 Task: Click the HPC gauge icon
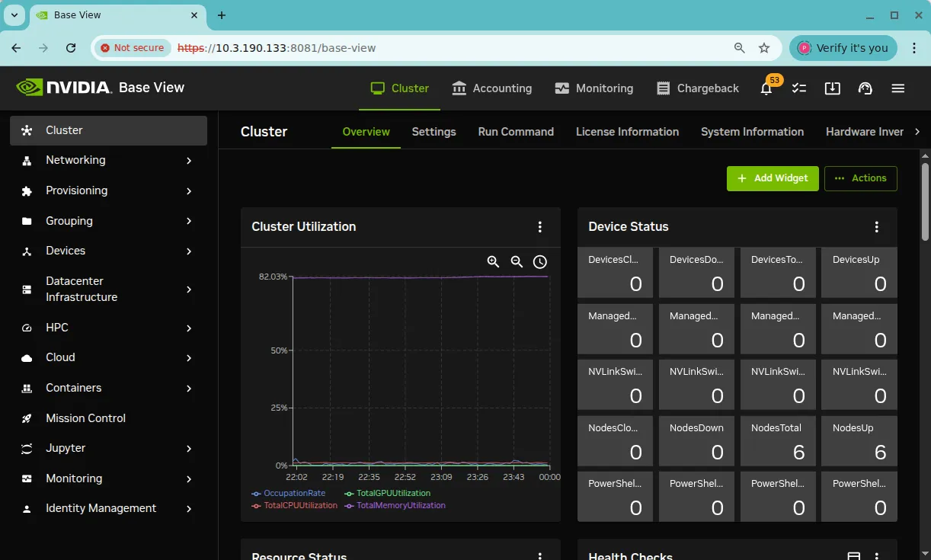[27, 328]
